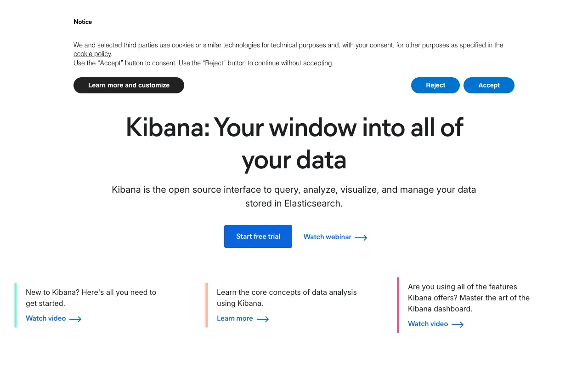Click the Kibana headline text
Screen dimensions: 588x368
(x=294, y=144)
